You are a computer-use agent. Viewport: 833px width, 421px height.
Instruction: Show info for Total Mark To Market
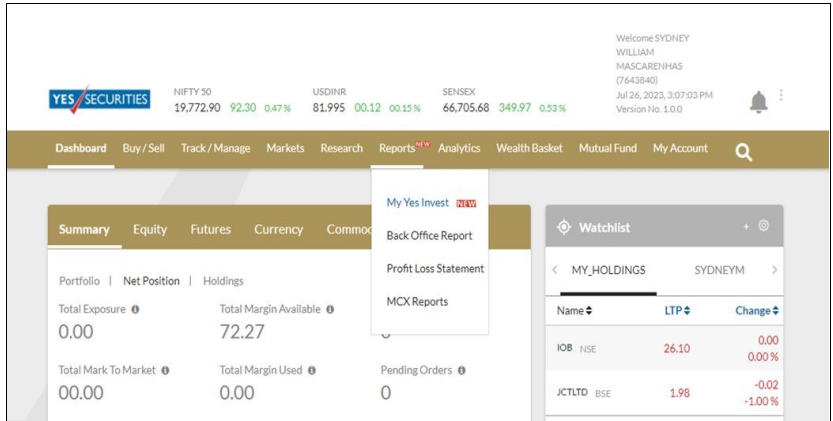click(x=165, y=371)
